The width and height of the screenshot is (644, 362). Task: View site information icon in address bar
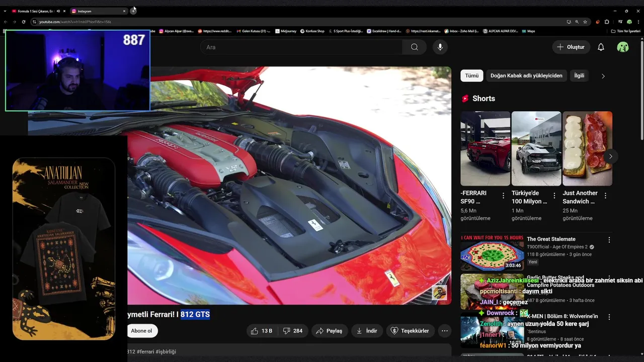pos(34,22)
